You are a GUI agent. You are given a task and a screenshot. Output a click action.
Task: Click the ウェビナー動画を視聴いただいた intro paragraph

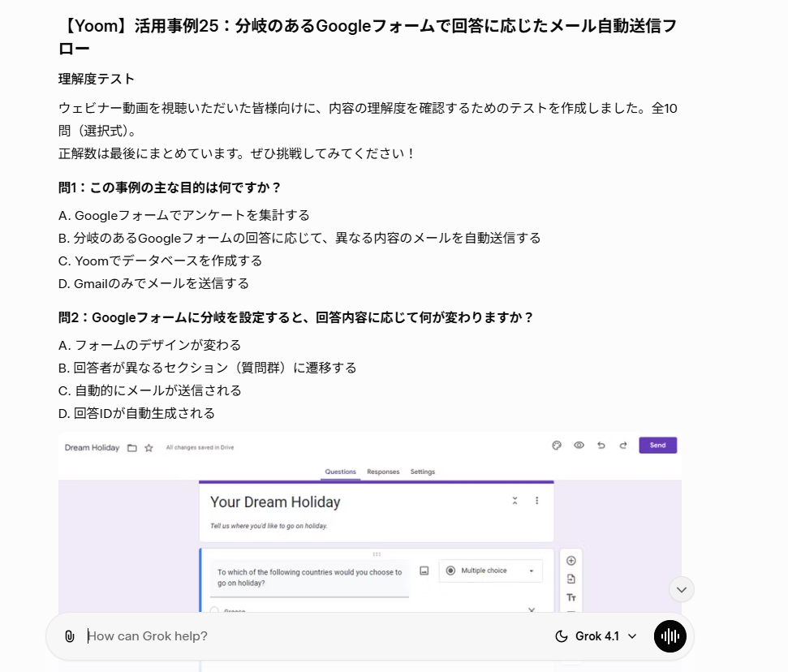click(x=368, y=119)
